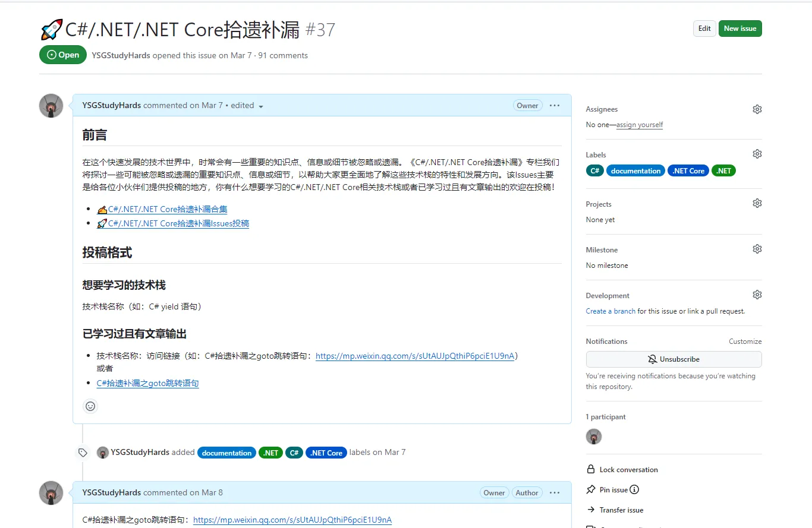The height and width of the screenshot is (528, 812).
Task: Click the "91 comments" text
Action: point(283,55)
